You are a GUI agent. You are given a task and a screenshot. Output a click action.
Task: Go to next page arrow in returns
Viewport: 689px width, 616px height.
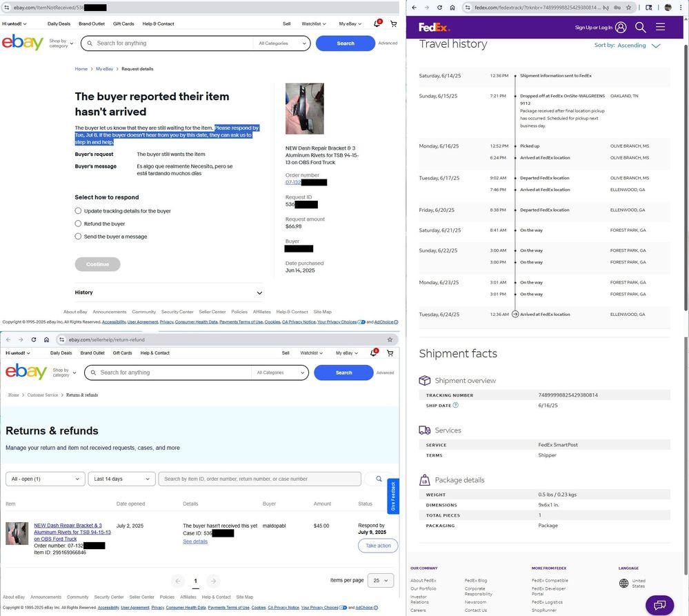pos(214,581)
